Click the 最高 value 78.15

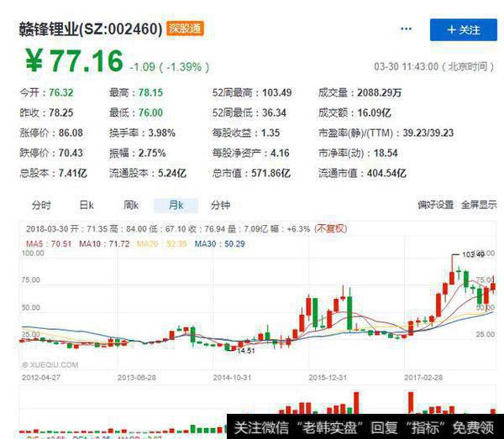pyautogui.click(x=150, y=93)
